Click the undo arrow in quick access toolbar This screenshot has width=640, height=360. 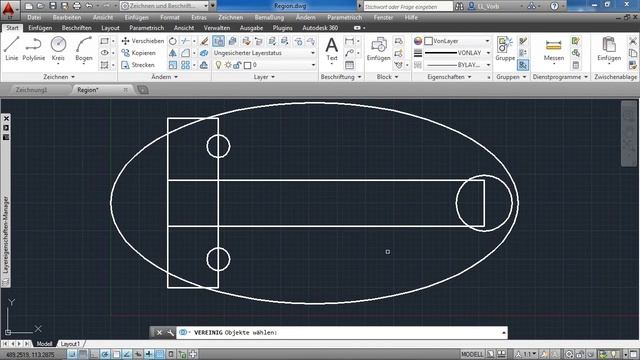click(x=89, y=6)
